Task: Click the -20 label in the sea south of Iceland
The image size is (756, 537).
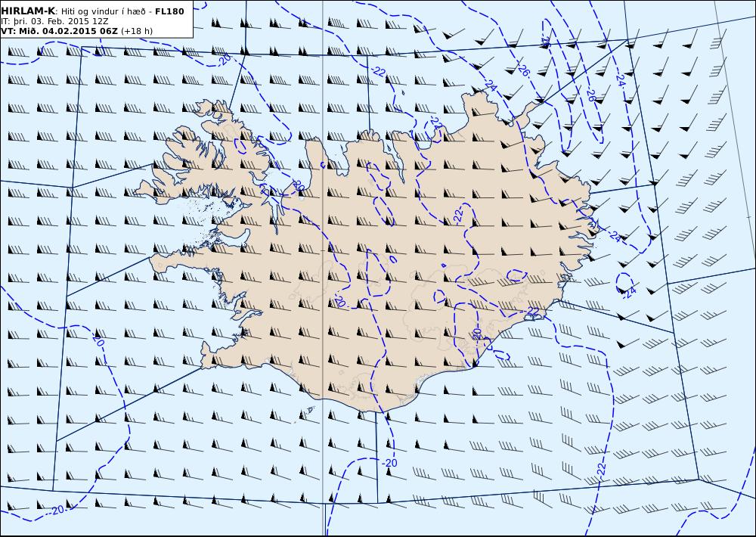Action: tap(389, 463)
